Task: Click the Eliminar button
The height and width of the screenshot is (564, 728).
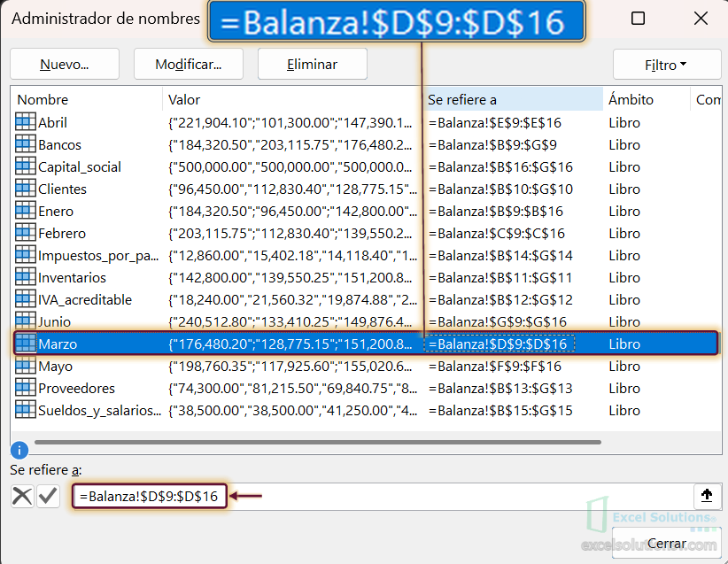Action: tap(313, 64)
